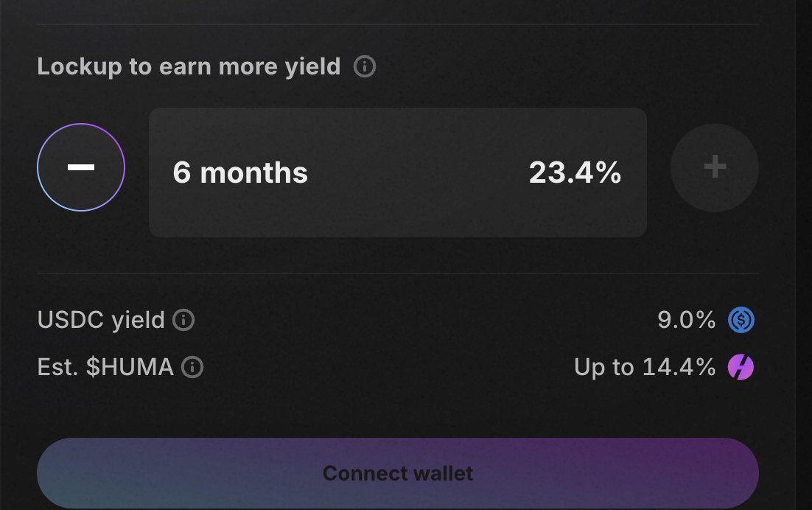Click the divider line above USDC yield
This screenshot has width=812, height=510.
(398, 273)
